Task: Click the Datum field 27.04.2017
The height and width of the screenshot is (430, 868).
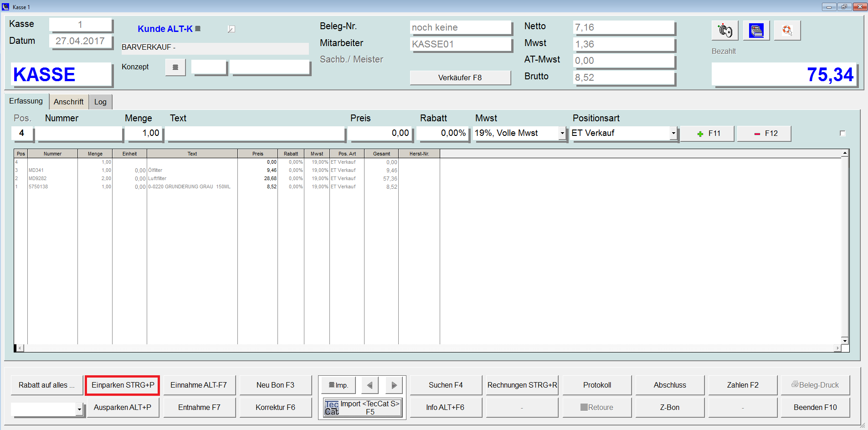Action: tap(80, 41)
